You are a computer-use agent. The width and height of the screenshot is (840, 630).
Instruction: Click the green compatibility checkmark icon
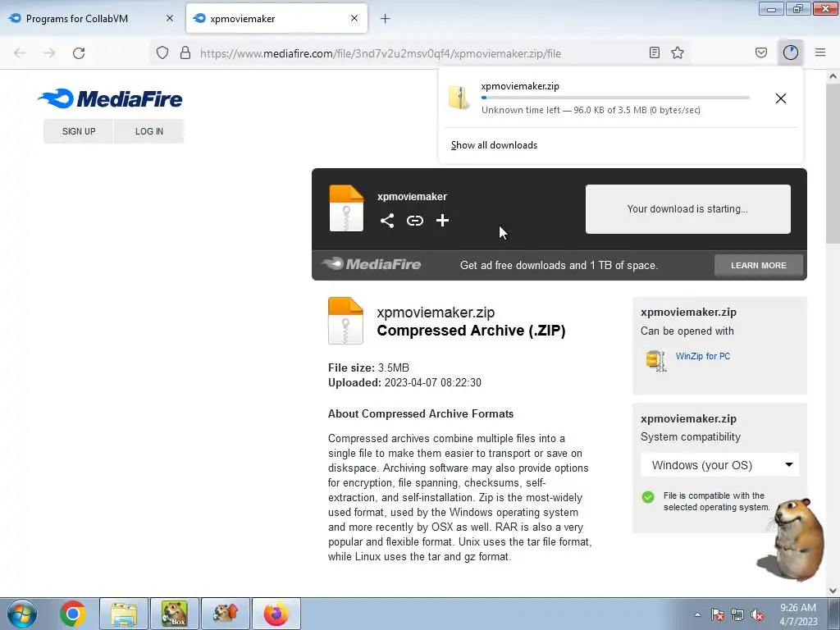coord(648,496)
